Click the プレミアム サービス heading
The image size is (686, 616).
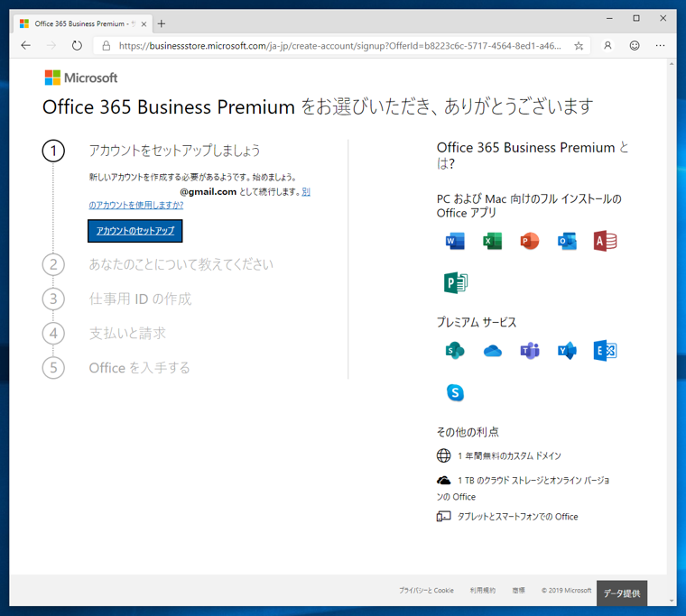tap(477, 322)
